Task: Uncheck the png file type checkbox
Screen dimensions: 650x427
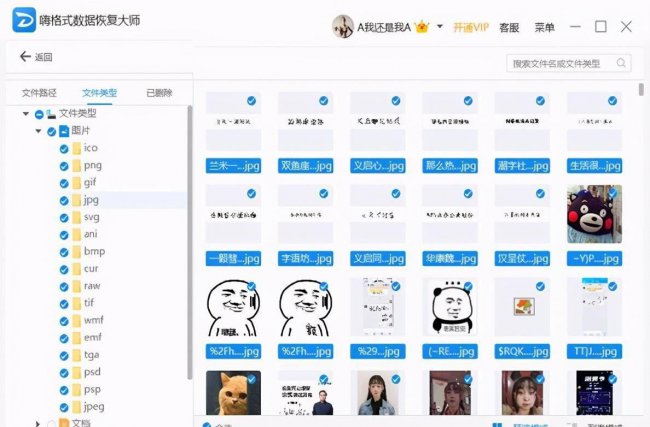Action: [64, 166]
